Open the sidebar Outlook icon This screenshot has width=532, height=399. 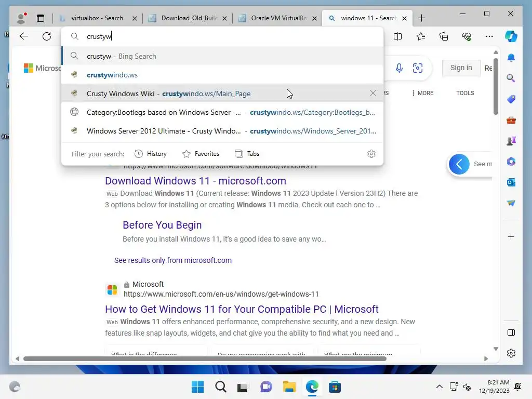pos(511,182)
